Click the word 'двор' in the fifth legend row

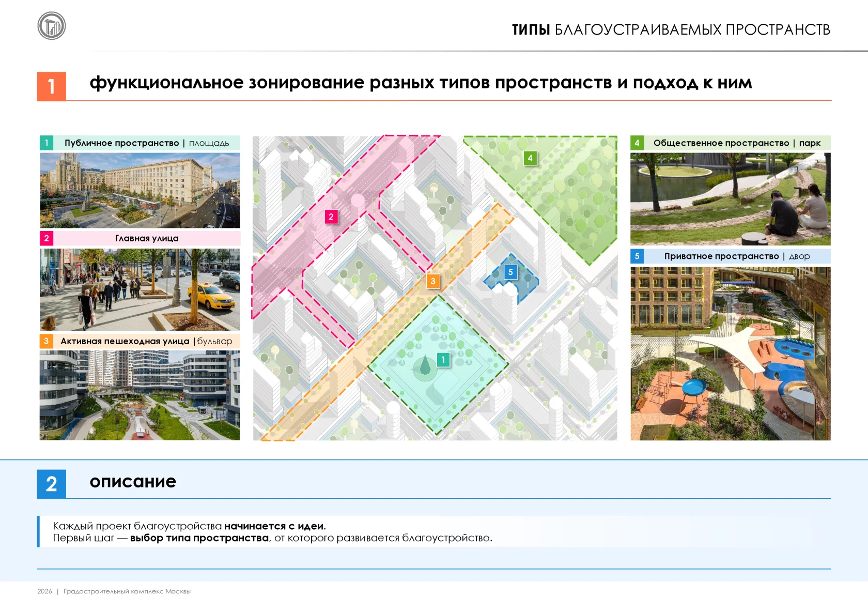click(x=799, y=257)
